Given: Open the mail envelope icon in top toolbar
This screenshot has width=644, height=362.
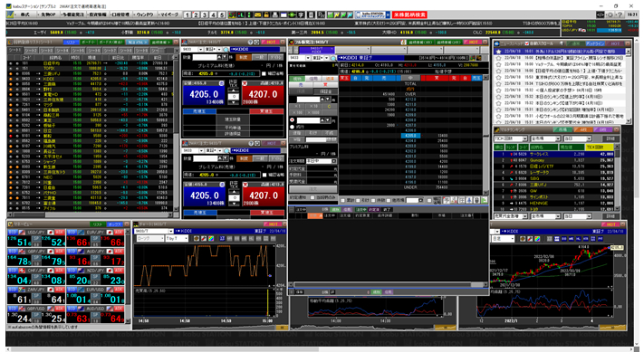Looking at the screenshot, I should point(258,14).
